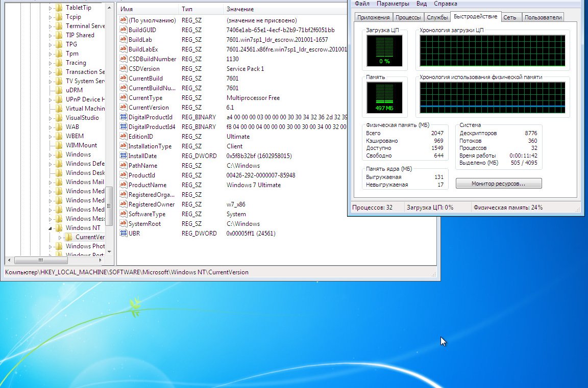588x388 pixels.
Task: Click the value "w7_x86"
Action: (x=236, y=204)
